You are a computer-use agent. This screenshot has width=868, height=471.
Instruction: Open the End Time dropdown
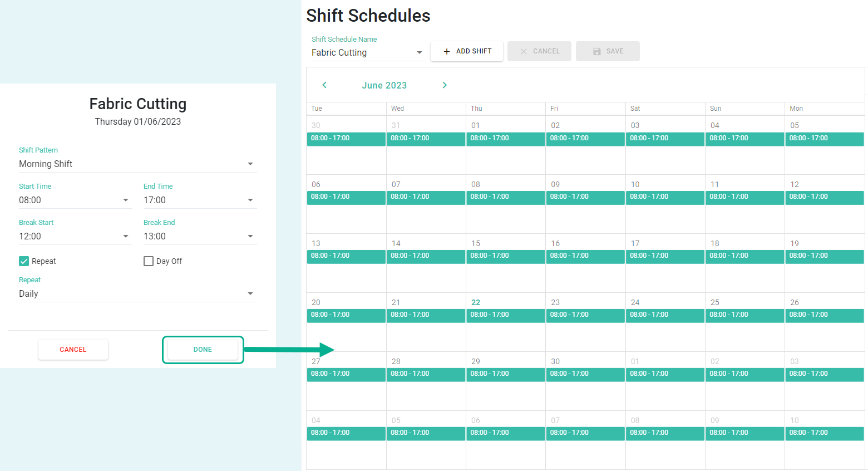coord(200,200)
